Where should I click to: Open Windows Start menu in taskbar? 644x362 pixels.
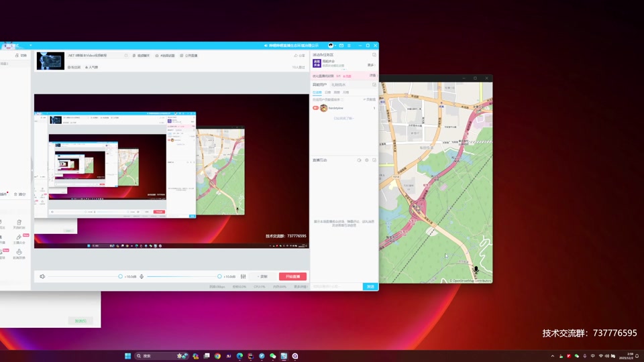click(x=127, y=356)
